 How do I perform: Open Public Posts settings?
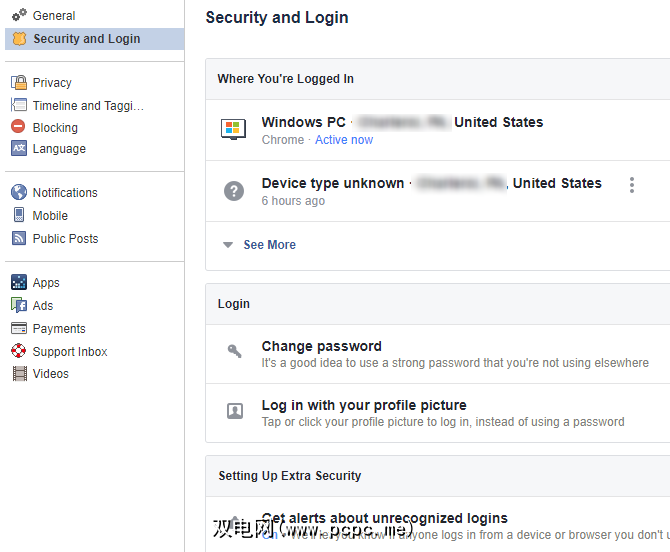point(65,238)
